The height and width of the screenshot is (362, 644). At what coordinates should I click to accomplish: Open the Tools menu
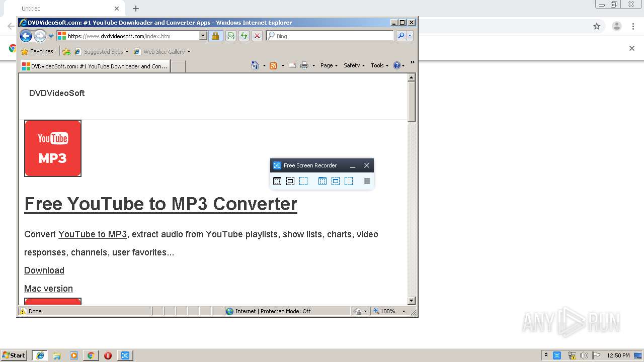tap(380, 65)
